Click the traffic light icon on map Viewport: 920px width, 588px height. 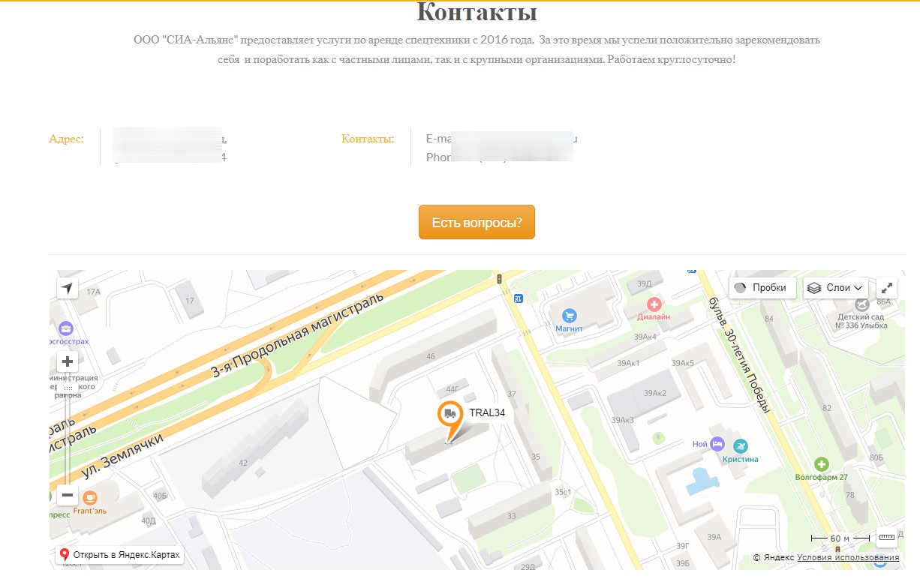click(499, 280)
